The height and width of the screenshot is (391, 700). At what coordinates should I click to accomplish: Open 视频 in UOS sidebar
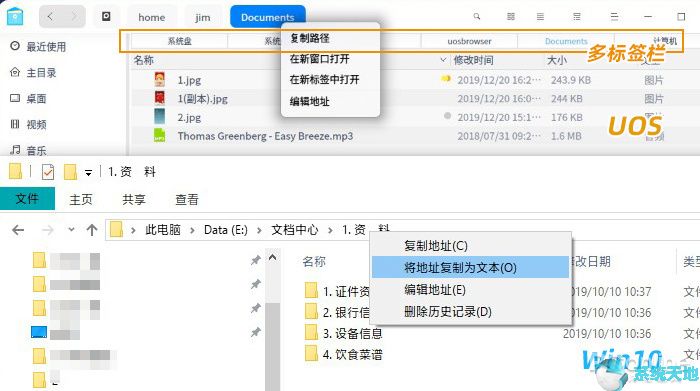(x=29, y=124)
